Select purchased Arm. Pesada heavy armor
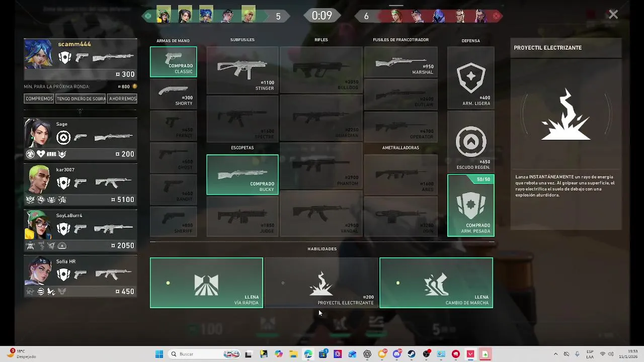 [x=470, y=206]
